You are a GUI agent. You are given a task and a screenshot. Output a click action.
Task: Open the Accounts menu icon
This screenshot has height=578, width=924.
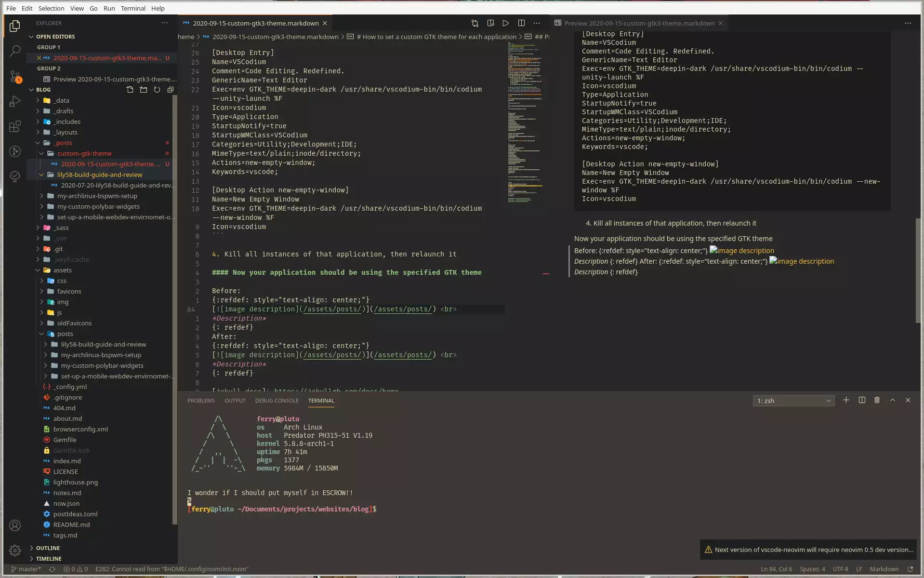15,525
